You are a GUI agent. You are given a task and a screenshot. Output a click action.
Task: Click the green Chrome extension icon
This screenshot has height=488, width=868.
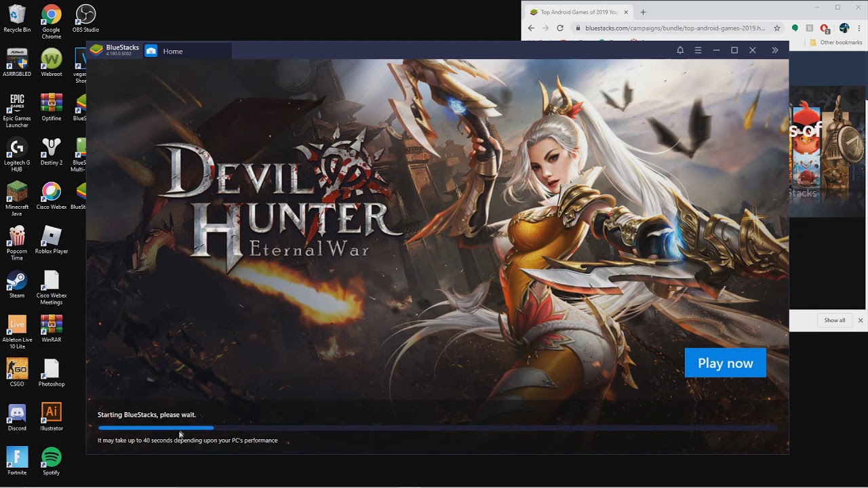(795, 28)
